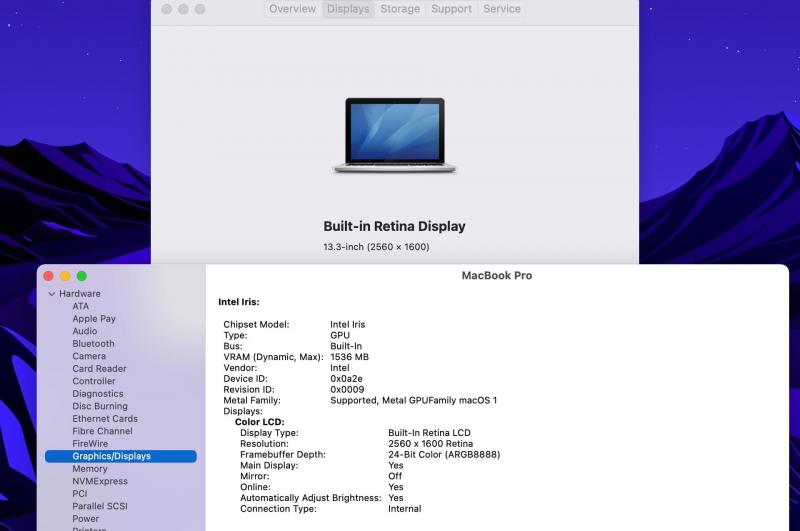This screenshot has width=800, height=531.
Task: Select Graphics/Displays in the sidebar
Action: click(120, 456)
